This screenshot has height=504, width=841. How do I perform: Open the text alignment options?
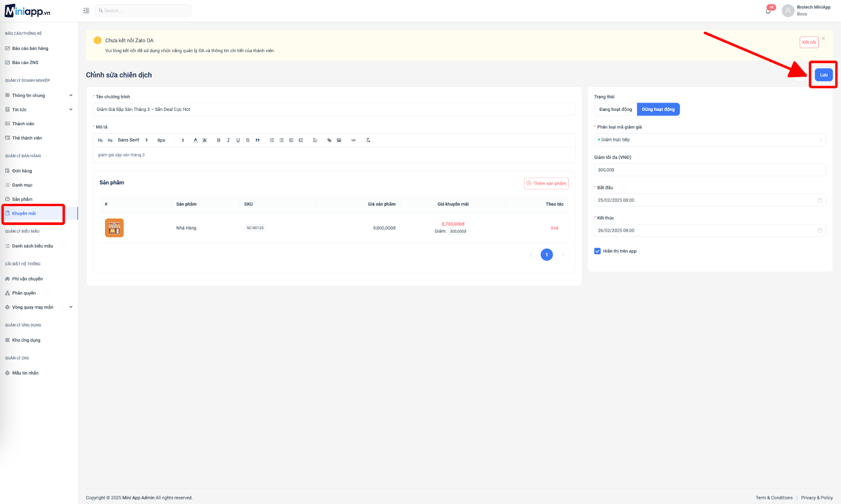[x=315, y=140]
